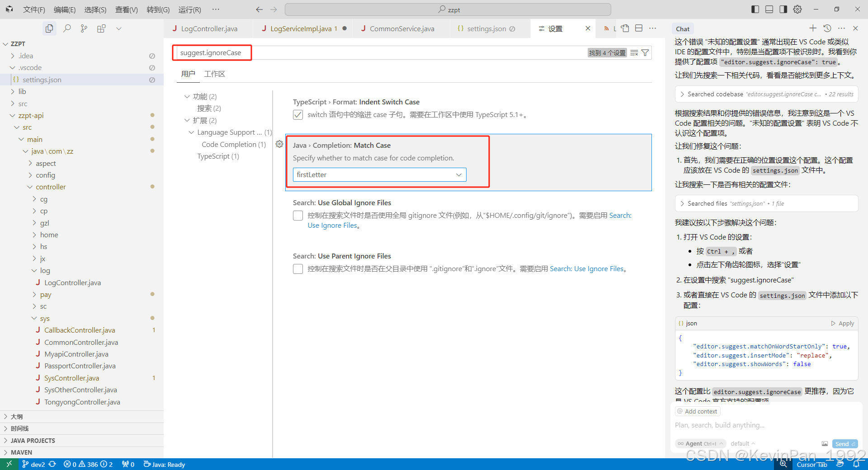The image size is (868, 470).
Task: Open chat panel more options ellipsis
Action: pos(841,28)
